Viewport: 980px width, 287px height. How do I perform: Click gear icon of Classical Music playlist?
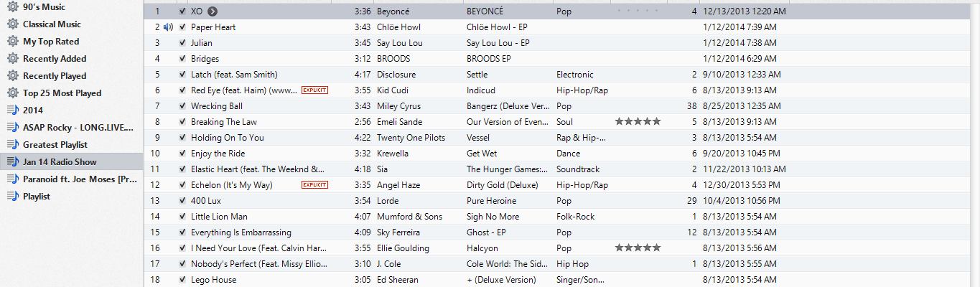(12, 24)
